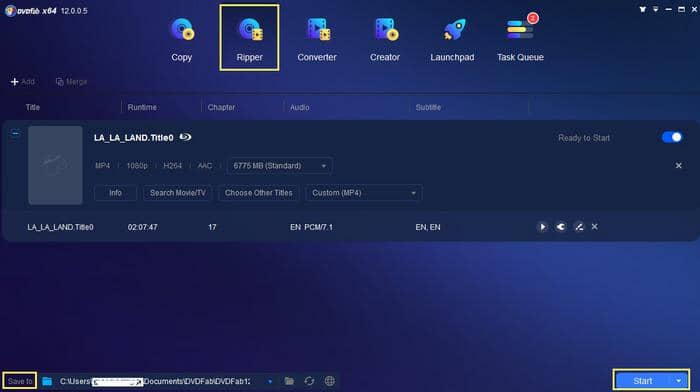Image resolution: width=700 pixels, height=392 pixels.
Task: Open video edit icon for the title
Action: pyautogui.click(x=579, y=227)
